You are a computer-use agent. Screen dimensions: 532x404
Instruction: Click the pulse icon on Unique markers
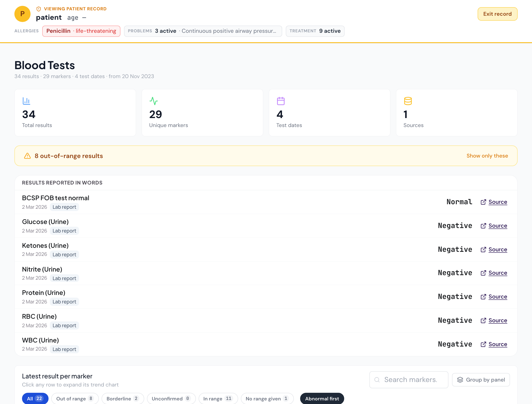[x=154, y=101]
